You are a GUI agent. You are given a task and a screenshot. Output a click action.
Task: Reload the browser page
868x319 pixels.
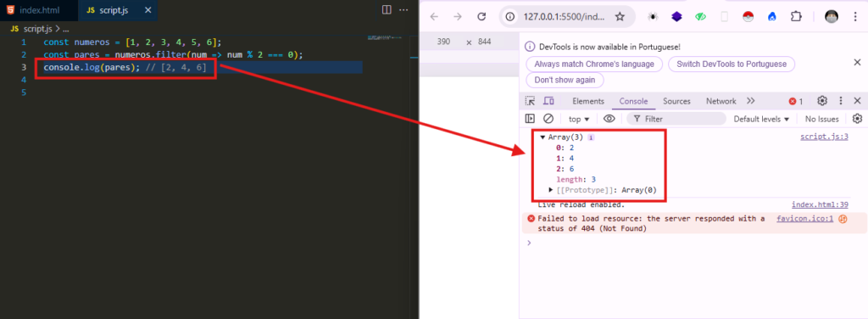click(481, 17)
